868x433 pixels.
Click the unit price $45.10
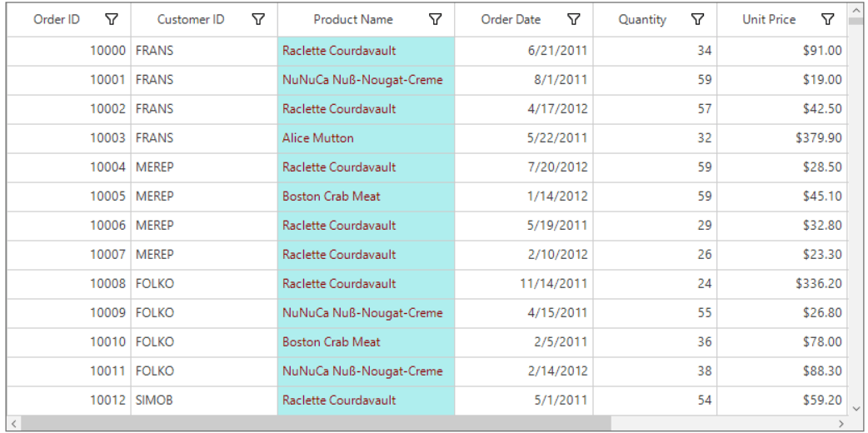[782, 197]
